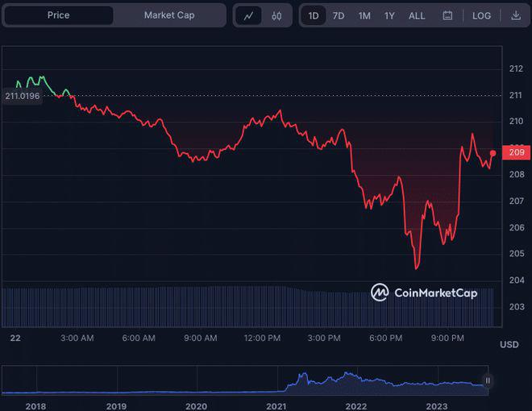Click the red endpoint dot on chart
The image size is (532, 411).
pyautogui.click(x=493, y=152)
